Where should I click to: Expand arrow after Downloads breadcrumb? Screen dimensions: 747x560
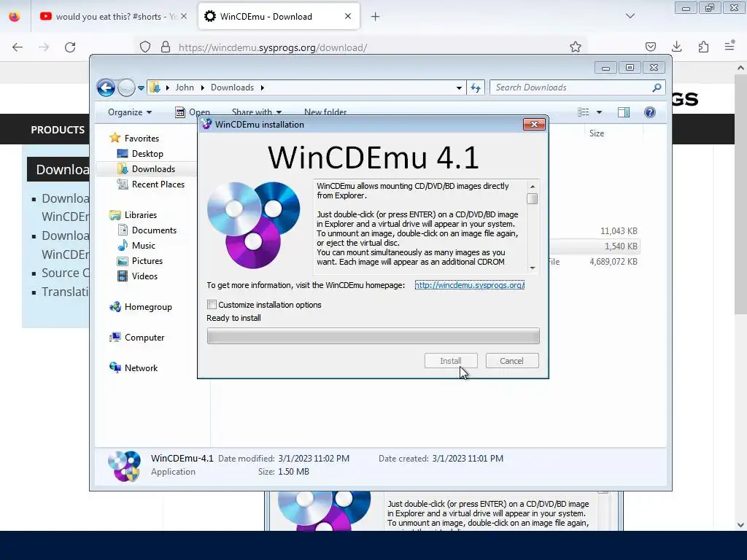(x=263, y=87)
